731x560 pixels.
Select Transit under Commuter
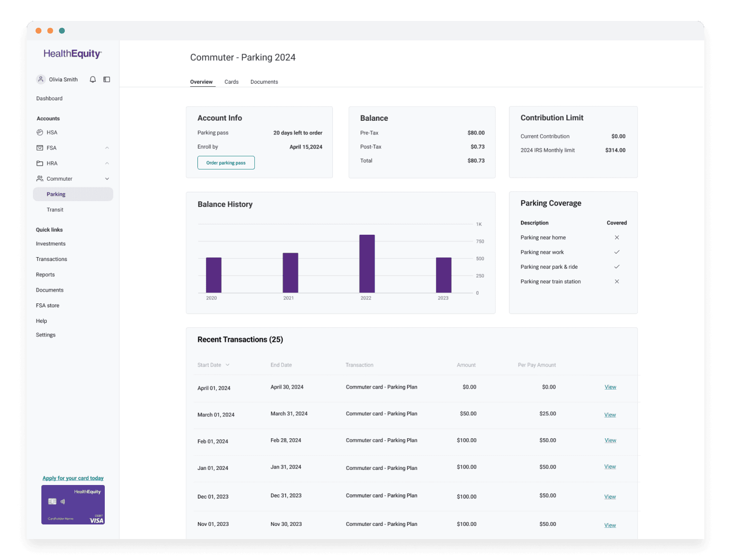pyautogui.click(x=55, y=210)
